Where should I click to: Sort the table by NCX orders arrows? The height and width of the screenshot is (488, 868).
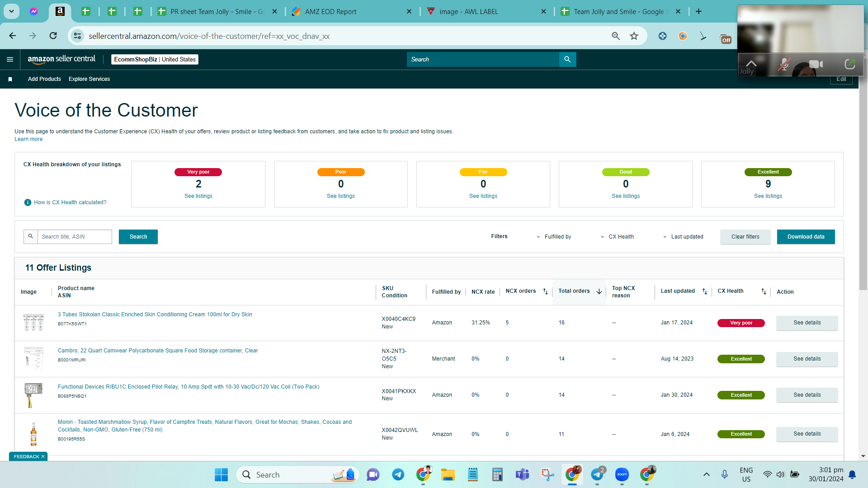(545, 291)
